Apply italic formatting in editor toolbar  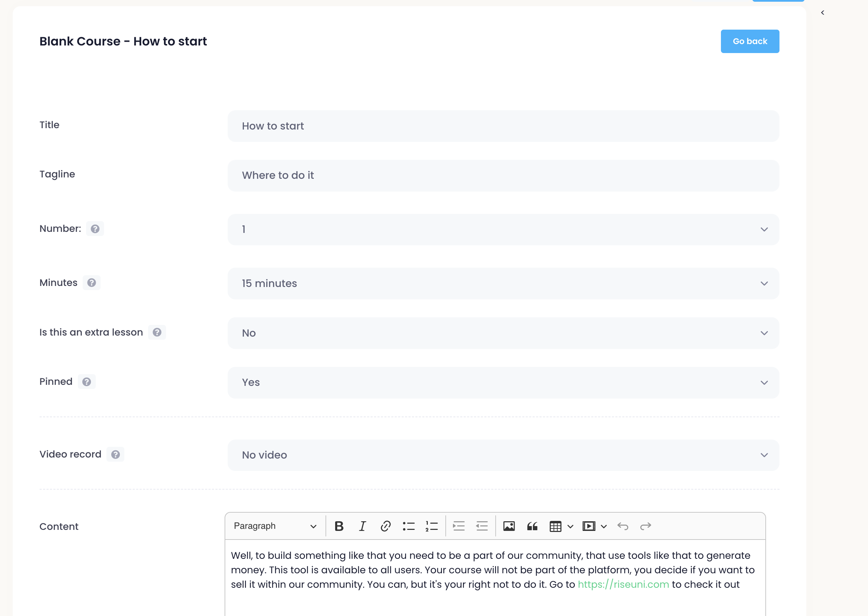(362, 526)
